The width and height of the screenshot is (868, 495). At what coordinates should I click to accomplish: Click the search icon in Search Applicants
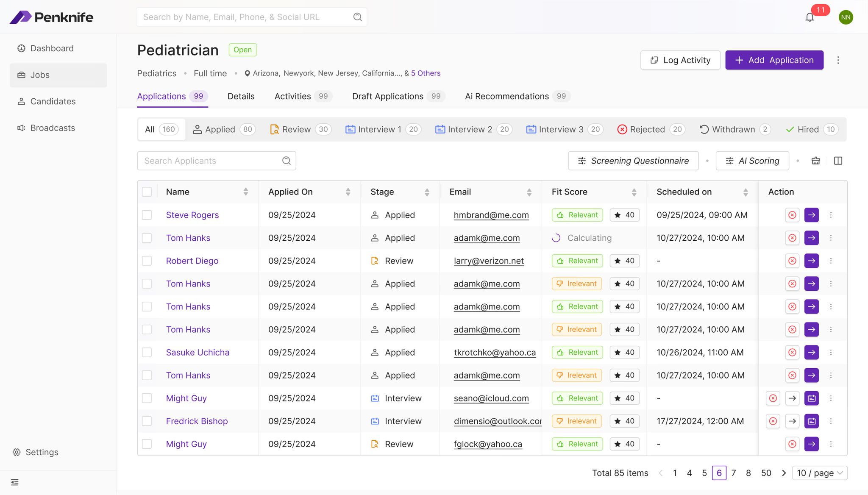tap(287, 161)
